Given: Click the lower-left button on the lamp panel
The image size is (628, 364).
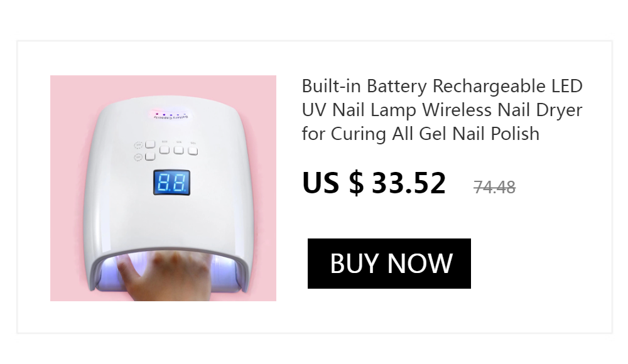Looking at the screenshot, I should point(150,156).
